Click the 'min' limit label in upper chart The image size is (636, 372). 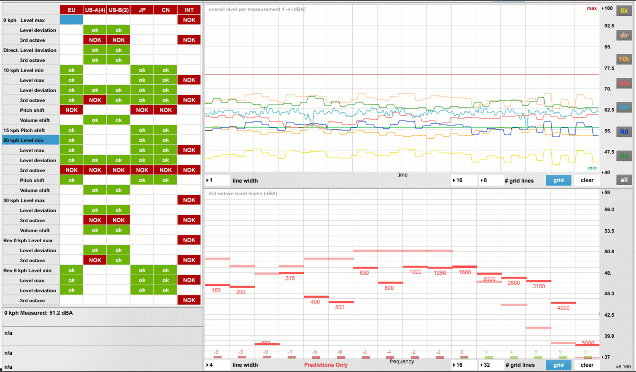click(593, 168)
